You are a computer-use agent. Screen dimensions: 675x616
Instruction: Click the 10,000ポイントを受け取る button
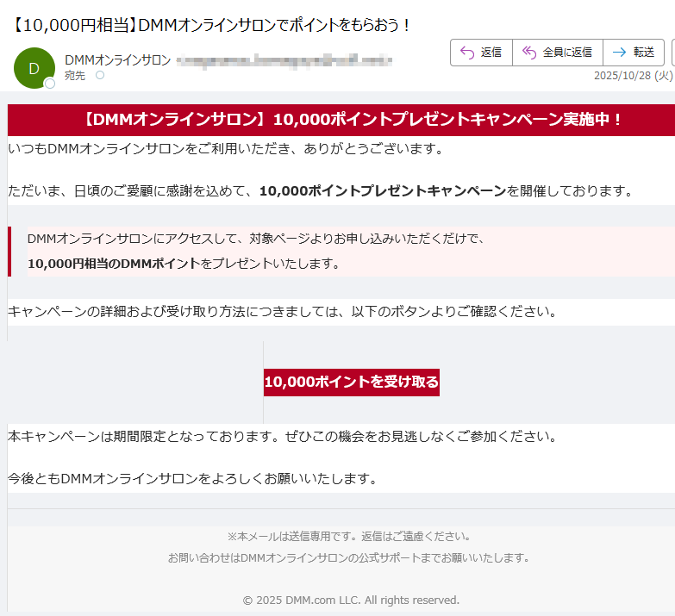[x=351, y=382]
